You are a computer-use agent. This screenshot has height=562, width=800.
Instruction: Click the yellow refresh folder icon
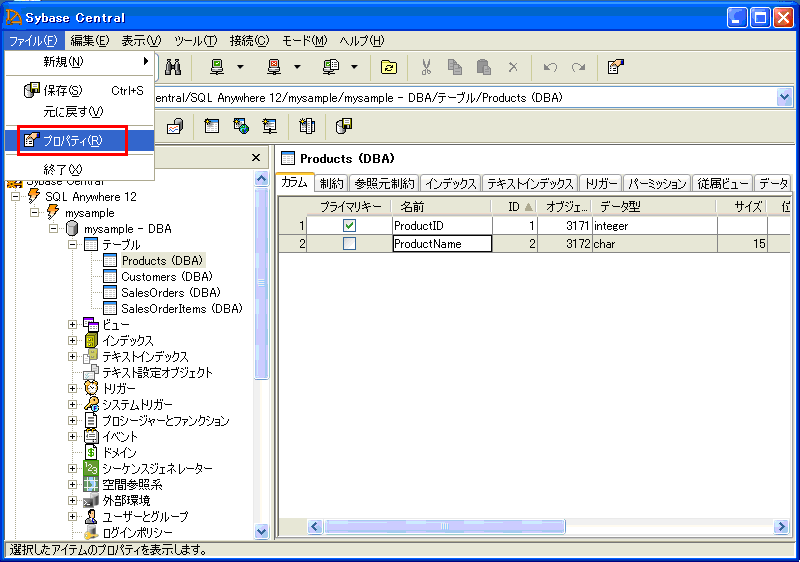[x=389, y=67]
